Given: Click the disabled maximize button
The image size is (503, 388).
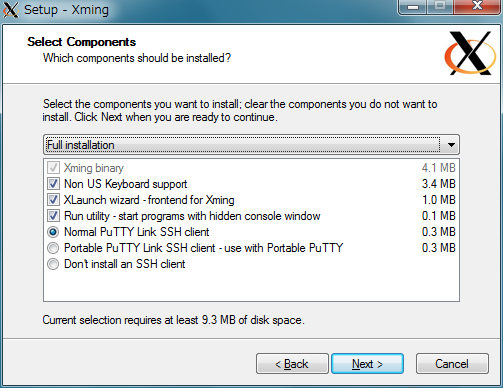Looking at the screenshot, I should pos(440,7).
